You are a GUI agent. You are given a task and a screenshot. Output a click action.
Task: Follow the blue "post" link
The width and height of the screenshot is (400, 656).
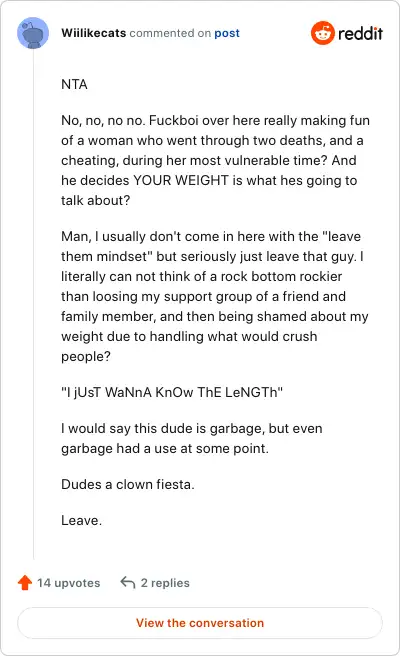pyautogui.click(x=227, y=33)
